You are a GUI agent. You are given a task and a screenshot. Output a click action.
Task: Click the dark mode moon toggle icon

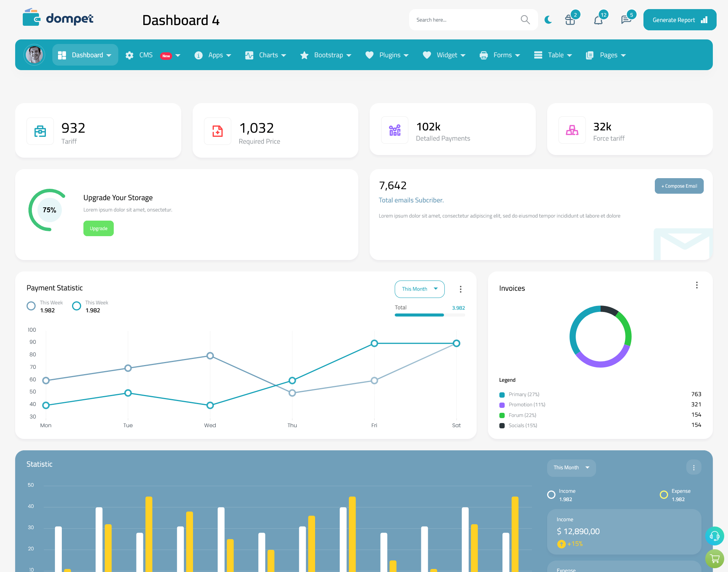(x=548, y=19)
